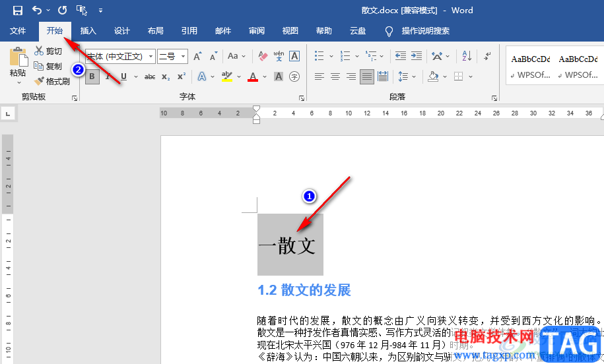Toggle strikethrough abc
This screenshot has height=364, width=604.
(x=150, y=77)
